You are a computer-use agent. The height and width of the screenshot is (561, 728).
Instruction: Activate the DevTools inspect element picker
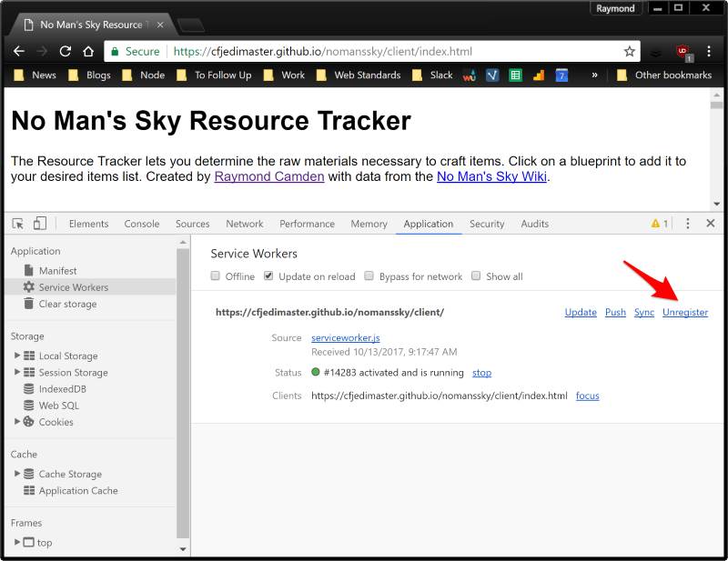click(x=17, y=224)
